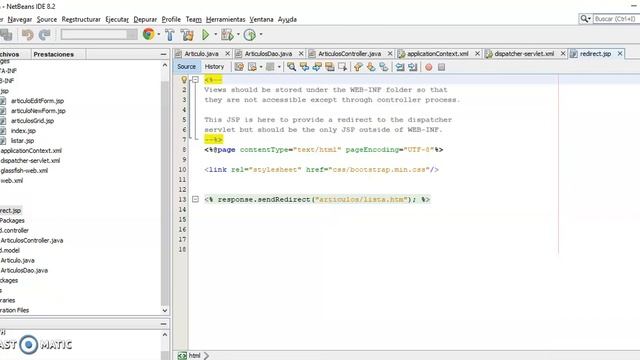Image resolution: width=640 pixels, height=360 pixels.
Task: Select articuloNewForm.jsp in file tree
Action: (x=38, y=111)
